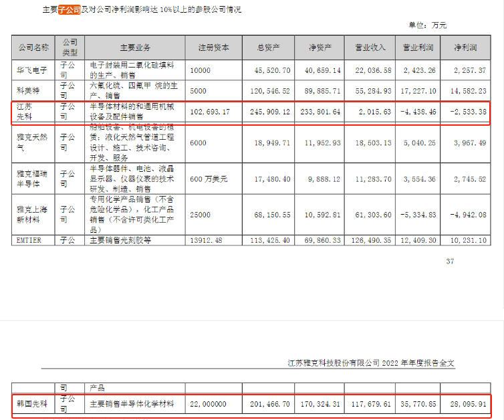Click 韩国先科 revenue 117,679.61
This screenshot has width=504, height=420.
click(x=371, y=404)
